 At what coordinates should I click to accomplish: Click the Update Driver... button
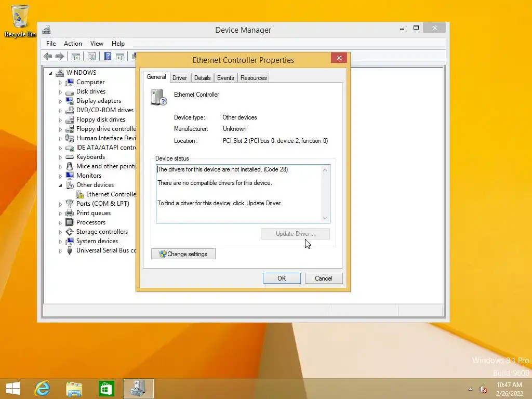pos(295,234)
